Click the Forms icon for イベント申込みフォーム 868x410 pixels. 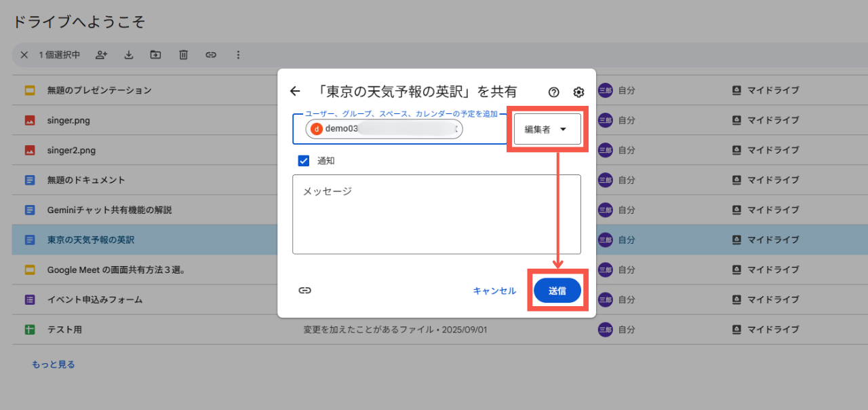click(x=30, y=299)
